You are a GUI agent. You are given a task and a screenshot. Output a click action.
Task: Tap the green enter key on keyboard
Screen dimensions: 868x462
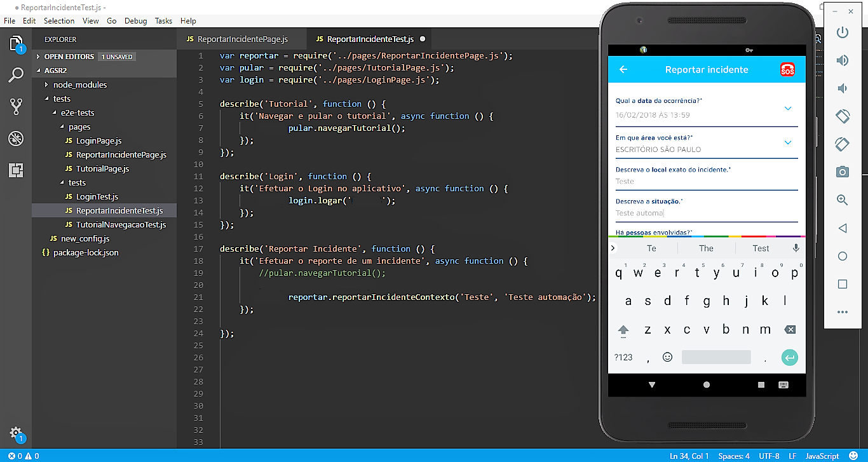789,358
